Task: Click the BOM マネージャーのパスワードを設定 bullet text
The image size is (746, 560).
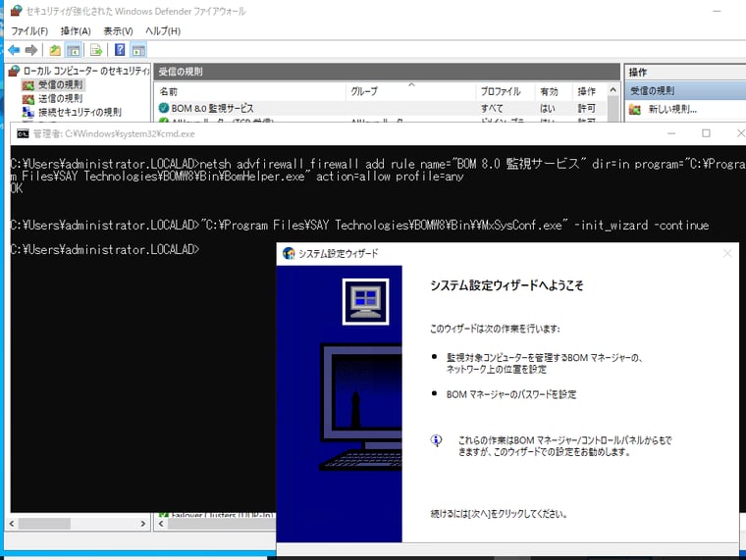Action: click(511, 394)
